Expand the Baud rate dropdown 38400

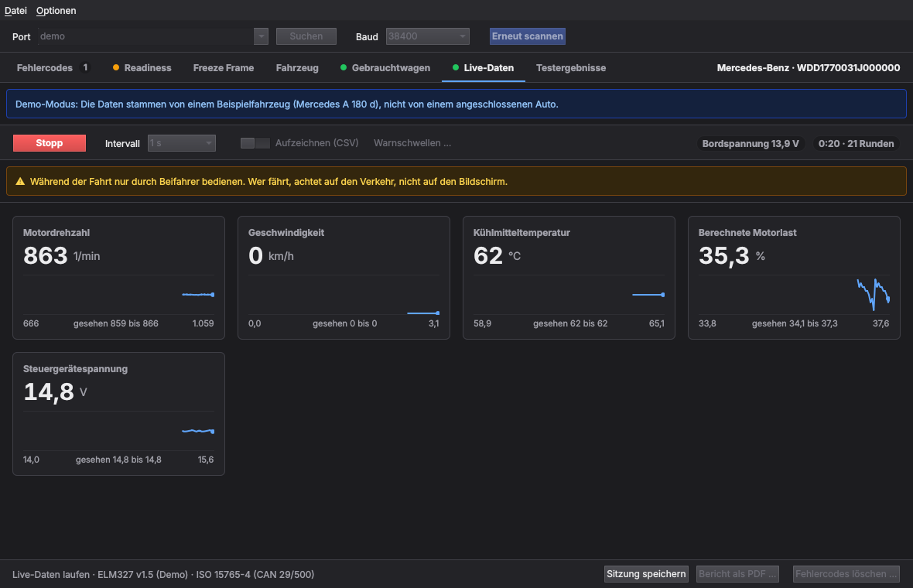click(427, 36)
